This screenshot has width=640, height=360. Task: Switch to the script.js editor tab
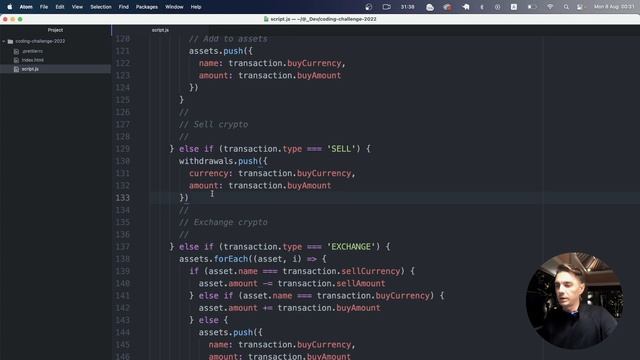click(x=160, y=30)
